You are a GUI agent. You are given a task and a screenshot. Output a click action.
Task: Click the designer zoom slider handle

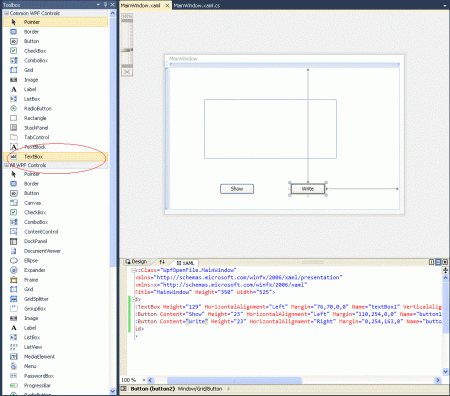tap(127, 50)
